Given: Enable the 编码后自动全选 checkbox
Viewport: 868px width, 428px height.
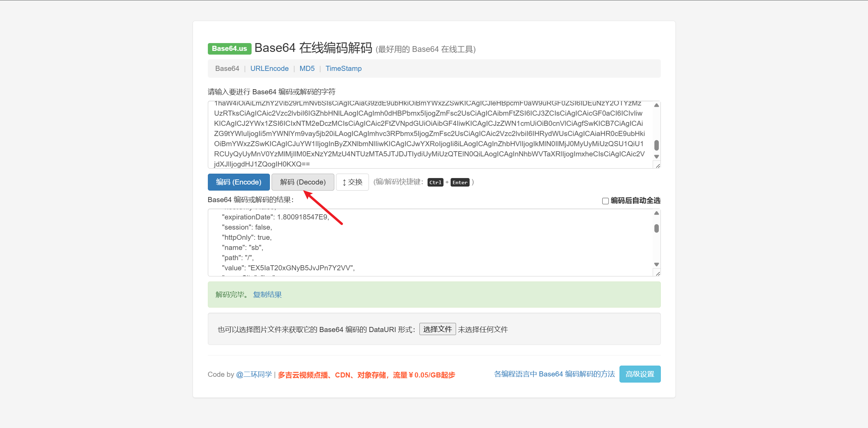Looking at the screenshot, I should 605,201.
